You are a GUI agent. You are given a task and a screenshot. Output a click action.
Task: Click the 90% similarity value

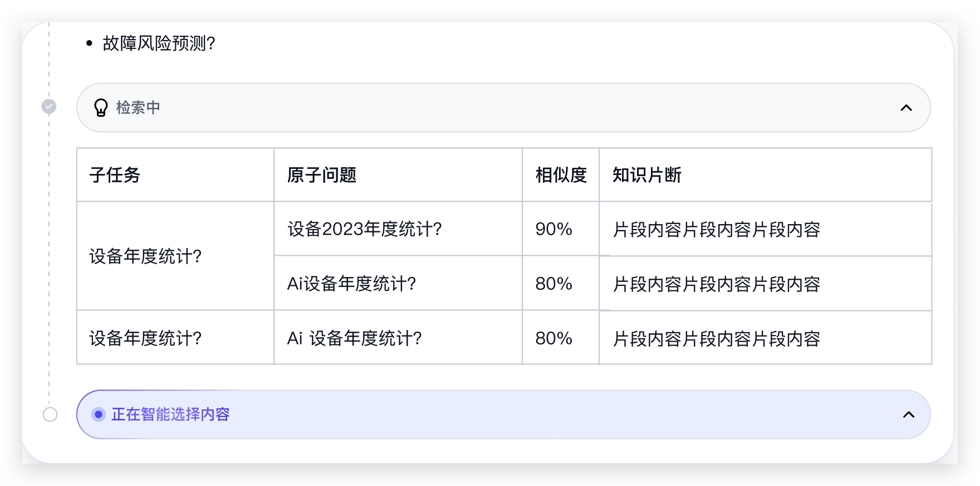553,229
